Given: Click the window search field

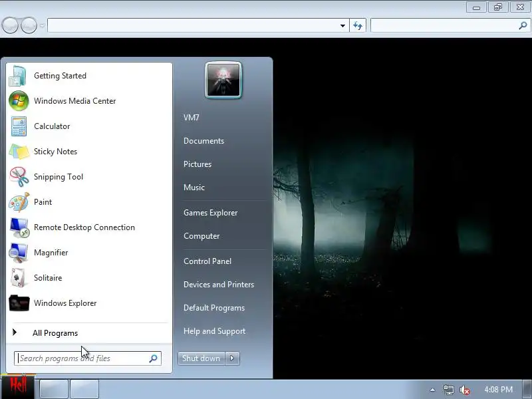Looking at the screenshot, I should (450, 25).
